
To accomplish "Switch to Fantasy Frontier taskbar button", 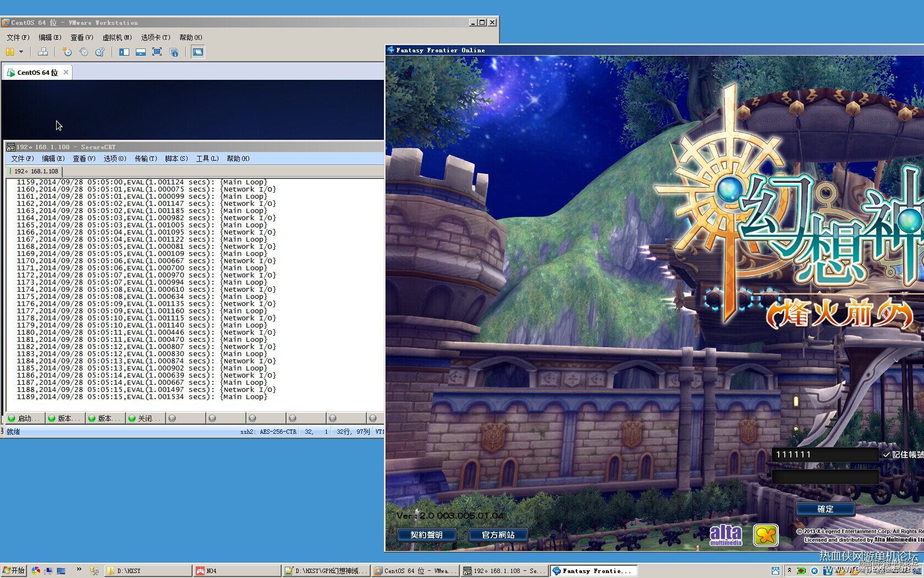I will click(594, 571).
